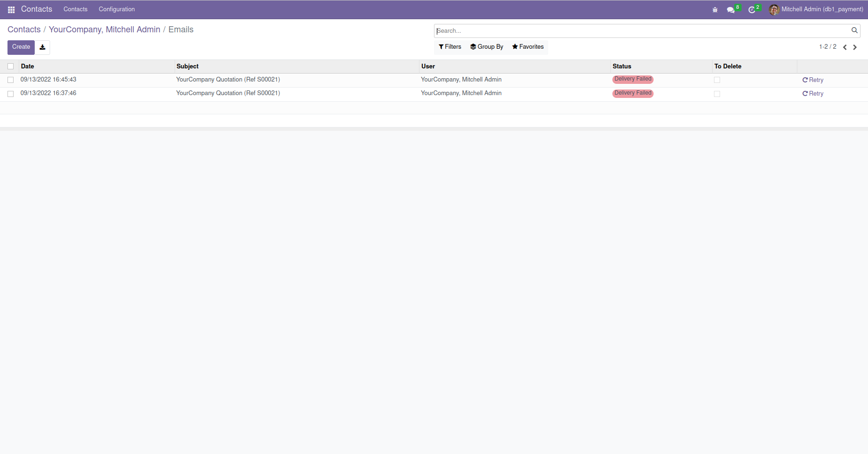Open the conversations chat bubble icon

point(731,10)
